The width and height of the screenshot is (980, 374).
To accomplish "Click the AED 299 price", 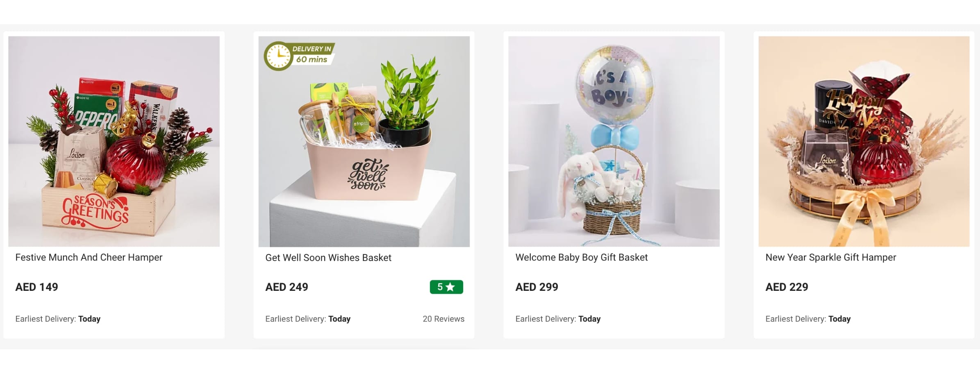I will click(x=537, y=287).
